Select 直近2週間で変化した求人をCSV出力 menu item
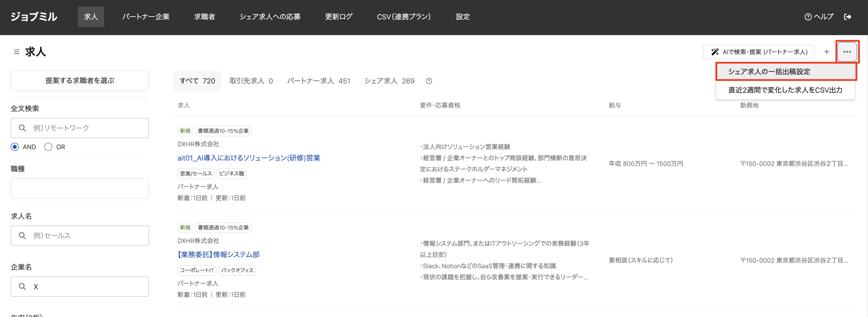The height and width of the screenshot is (317, 868). [x=785, y=90]
